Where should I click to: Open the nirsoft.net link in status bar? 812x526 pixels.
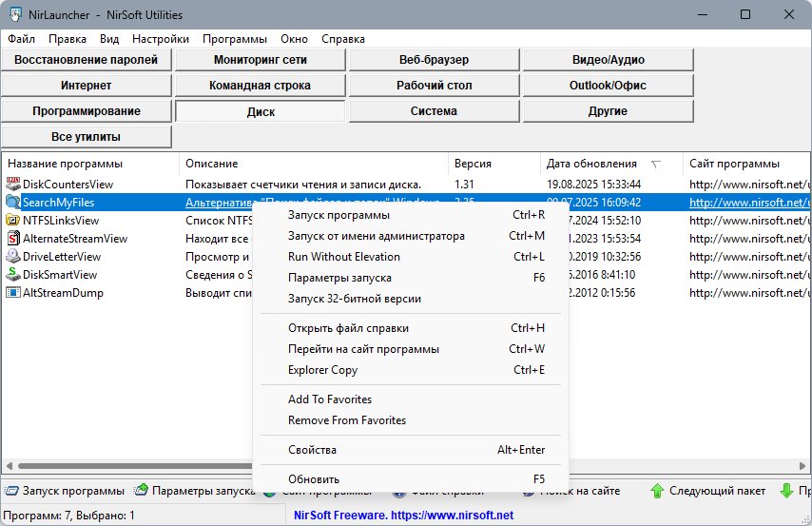[x=405, y=515]
